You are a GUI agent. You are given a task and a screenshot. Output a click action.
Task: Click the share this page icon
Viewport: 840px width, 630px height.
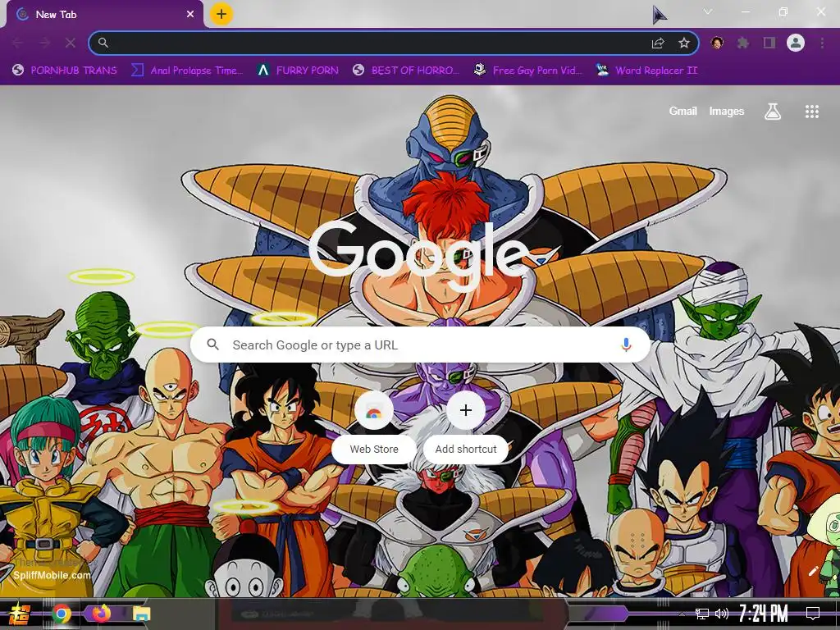click(x=658, y=43)
